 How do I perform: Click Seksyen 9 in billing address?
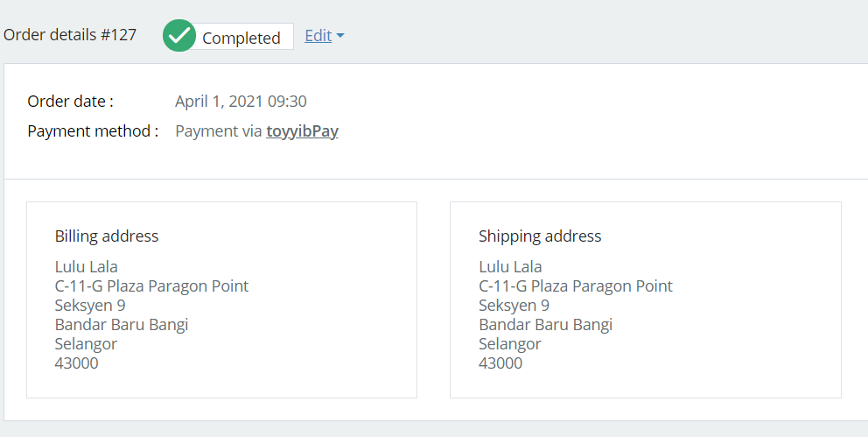(90, 305)
